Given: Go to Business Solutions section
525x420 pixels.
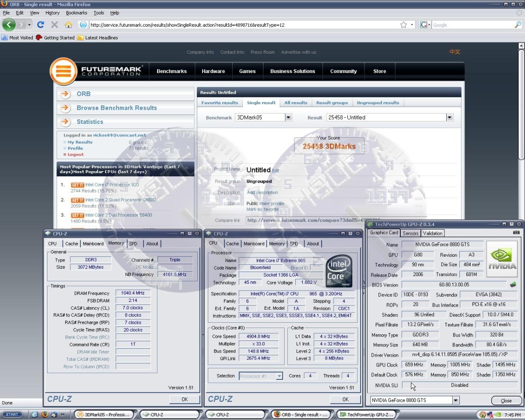Looking at the screenshot, I should pyautogui.click(x=293, y=71).
